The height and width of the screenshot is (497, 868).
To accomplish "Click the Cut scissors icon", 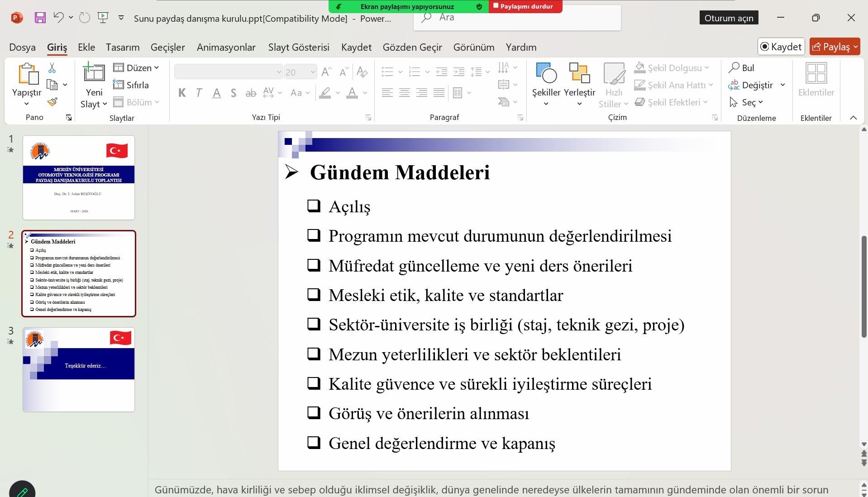I will 52,68.
